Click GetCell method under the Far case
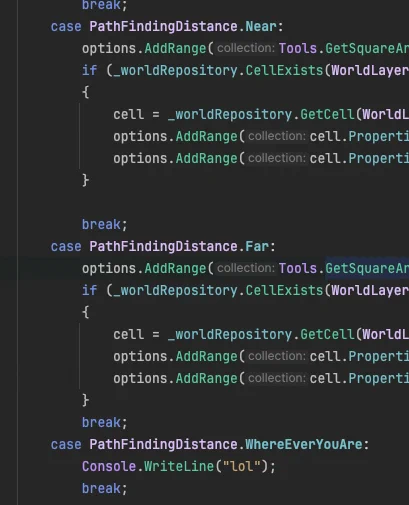 [327, 335]
